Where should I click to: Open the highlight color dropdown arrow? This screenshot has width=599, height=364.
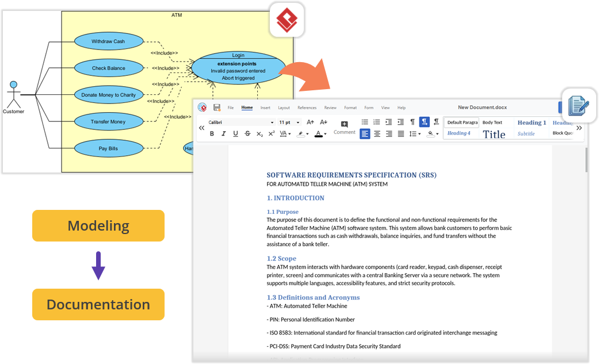click(307, 134)
